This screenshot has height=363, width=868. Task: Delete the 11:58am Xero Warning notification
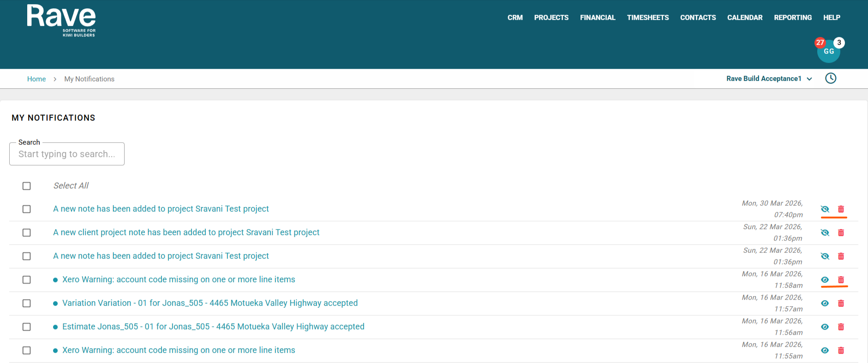(841, 280)
